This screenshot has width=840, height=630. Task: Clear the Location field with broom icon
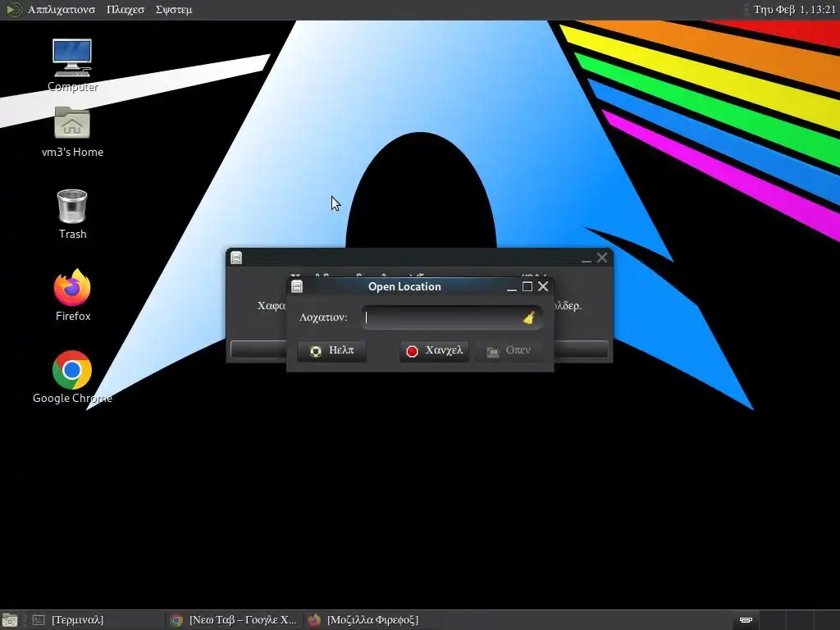pos(529,317)
